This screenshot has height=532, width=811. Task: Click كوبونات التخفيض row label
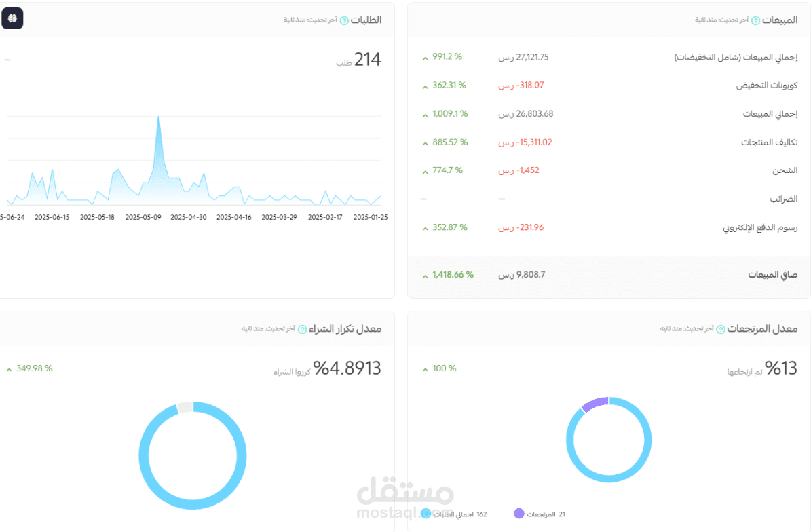tap(766, 85)
